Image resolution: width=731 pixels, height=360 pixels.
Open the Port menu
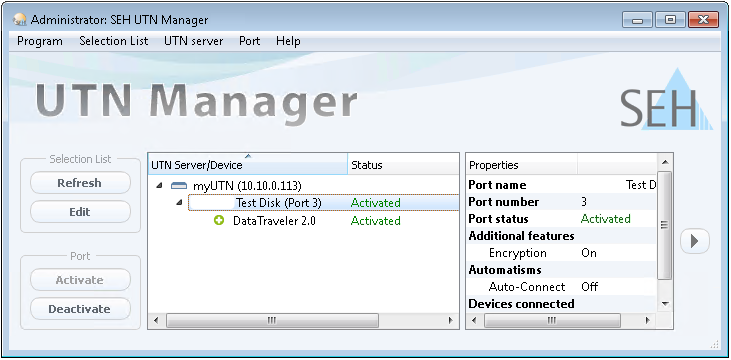pyautogui.click(x=249, y=41)
